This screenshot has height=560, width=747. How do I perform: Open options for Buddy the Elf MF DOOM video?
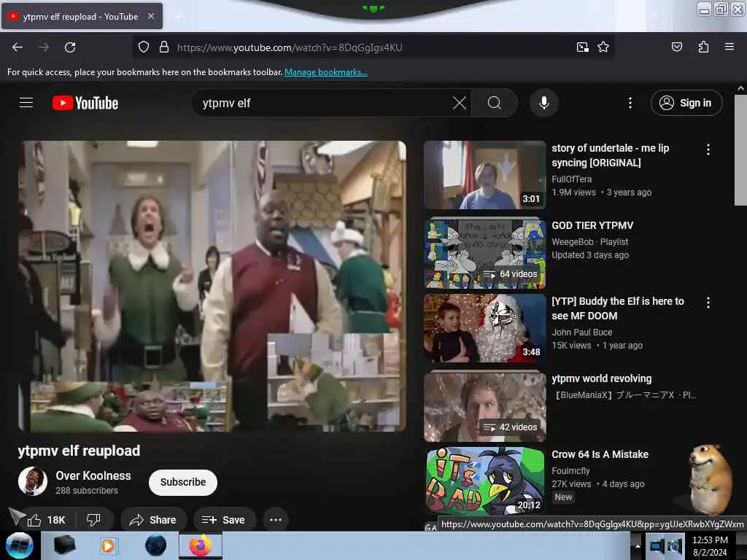(708, 303)
